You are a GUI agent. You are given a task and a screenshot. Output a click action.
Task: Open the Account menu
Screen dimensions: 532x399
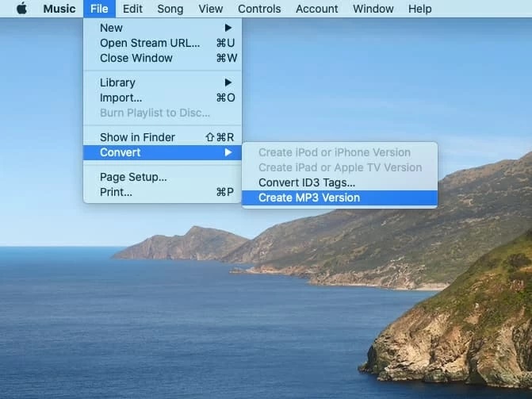tap(316, 9)
